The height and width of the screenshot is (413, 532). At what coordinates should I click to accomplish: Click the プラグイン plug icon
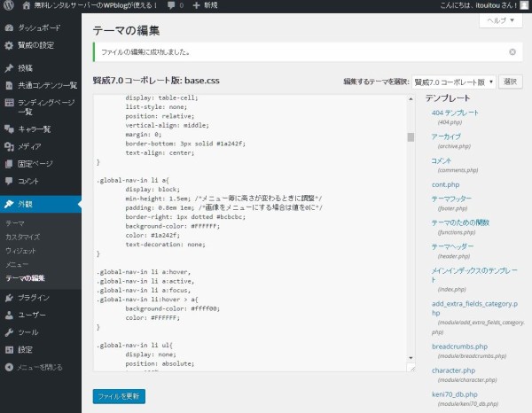tap(9, 298)
